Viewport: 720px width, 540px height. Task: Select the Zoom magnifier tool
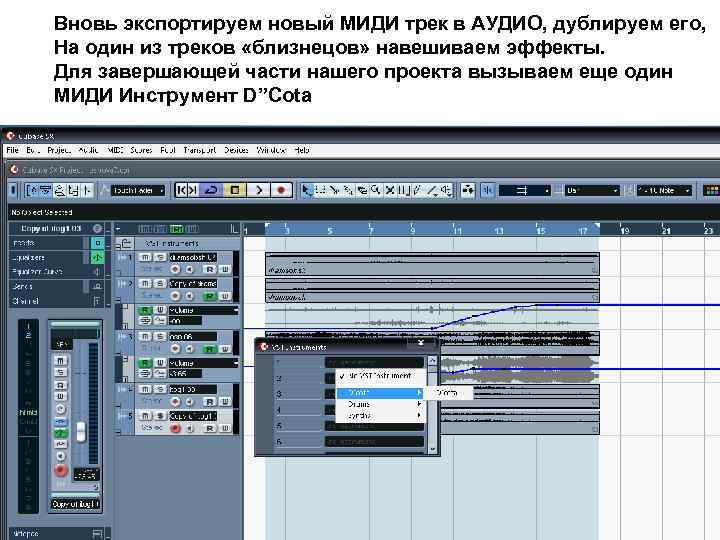click(x=376, y=190)
